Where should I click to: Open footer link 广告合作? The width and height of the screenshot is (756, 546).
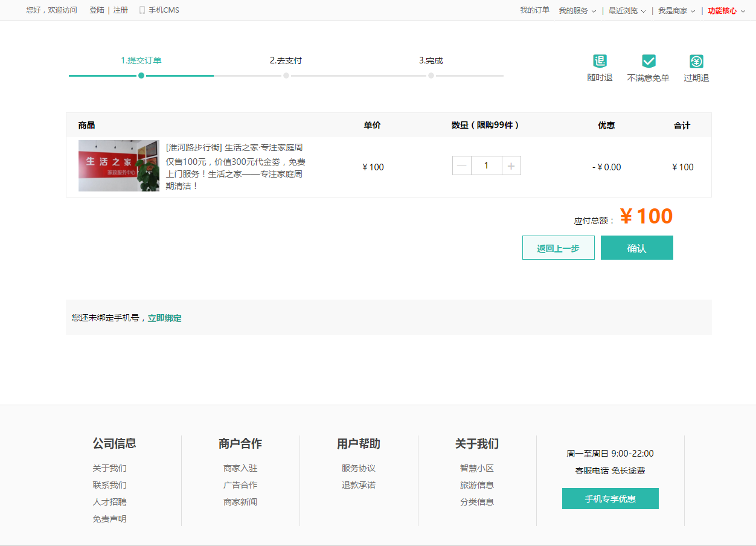[x=240, y=485]
